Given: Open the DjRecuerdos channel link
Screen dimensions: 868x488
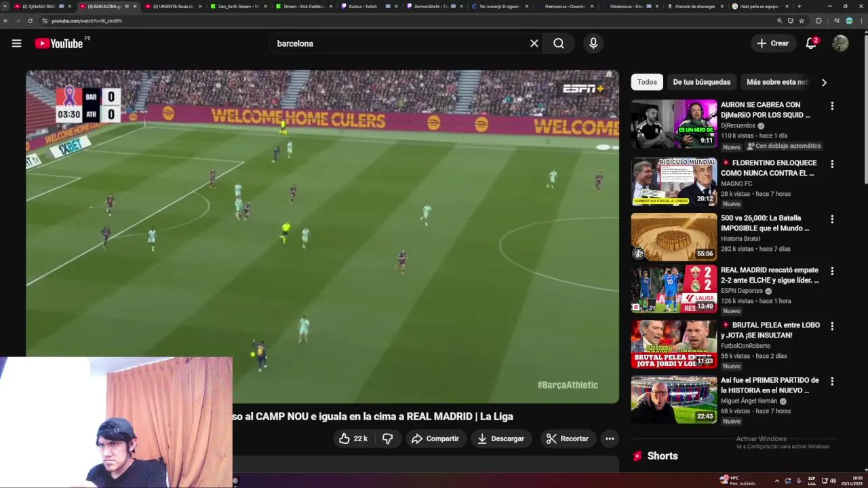Looking at the screenshot, I should click(738, 125).
